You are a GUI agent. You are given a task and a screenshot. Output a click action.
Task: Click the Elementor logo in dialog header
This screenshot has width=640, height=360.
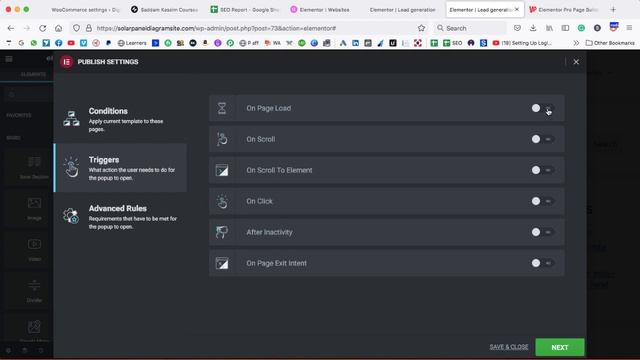pos(66,62)
